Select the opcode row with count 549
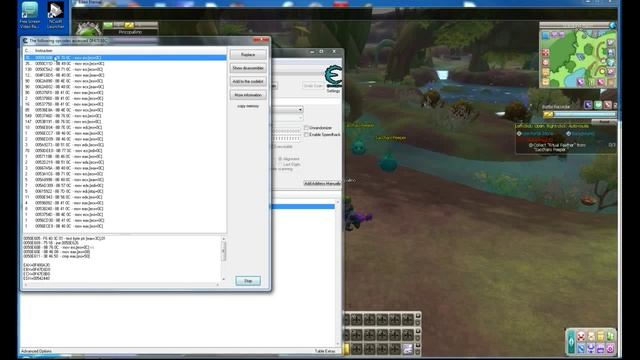 click(x=125, y=116)
